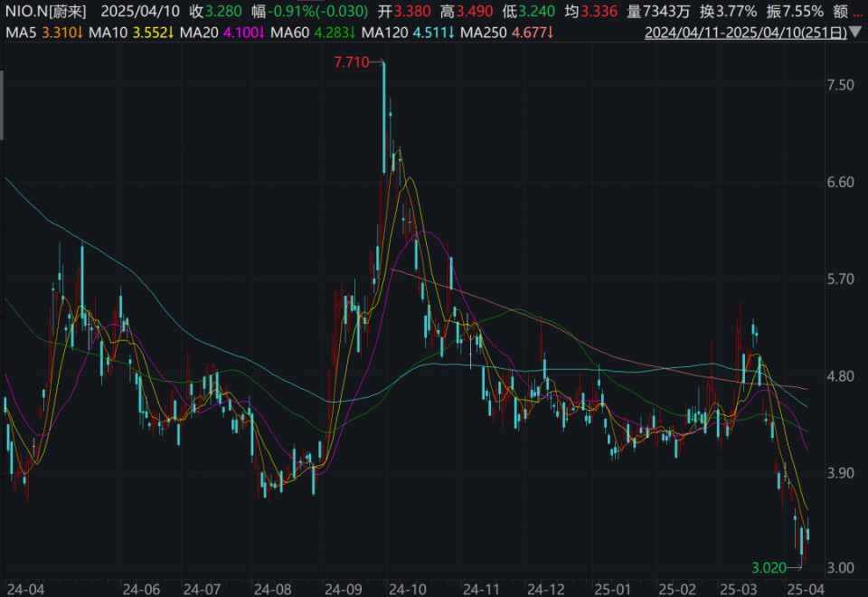Click the 25-03 date axis label
This screenshot has width=868, height=597.
pyautogui.click(x=739, y=589)
